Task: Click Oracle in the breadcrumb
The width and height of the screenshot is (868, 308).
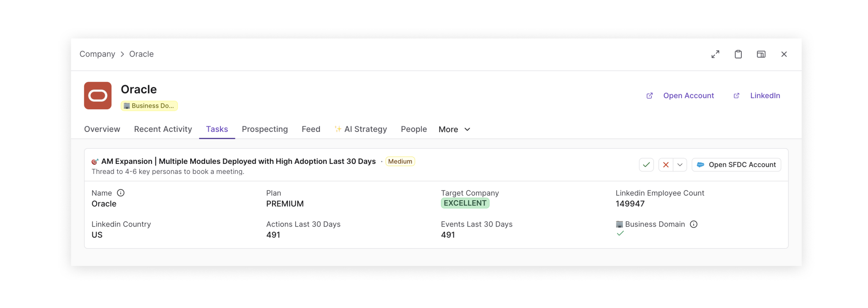Action: pos(141,54)
